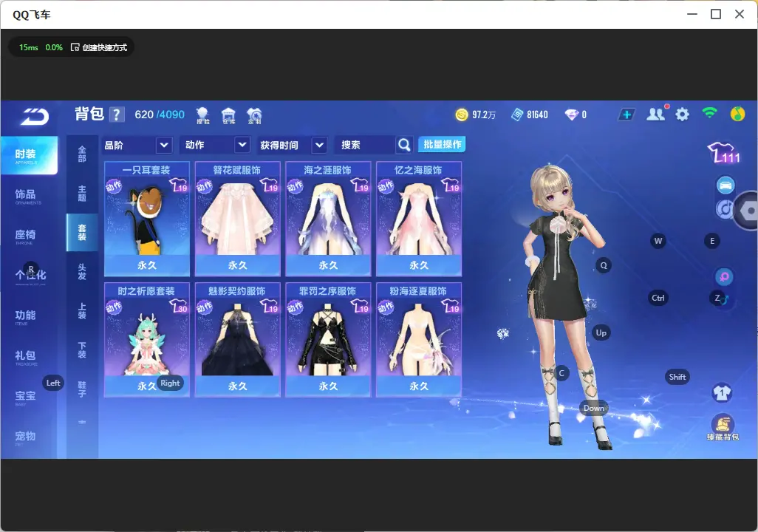This screenshot has height=532, width=758.
Task: Click the shirt 19 badge on 忆之海服饰
Action: click(451, 185)
